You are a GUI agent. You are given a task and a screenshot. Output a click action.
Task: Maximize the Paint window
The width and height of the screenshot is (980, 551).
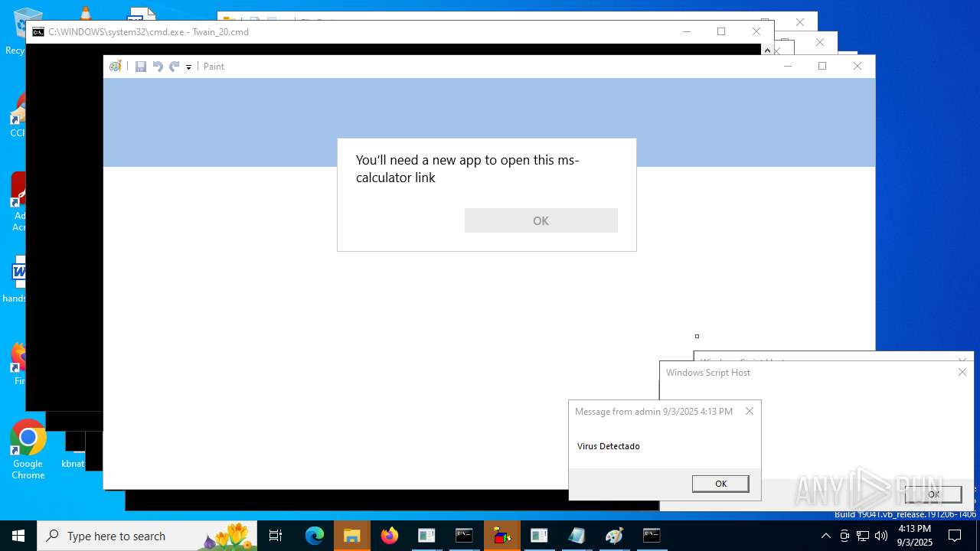click(822, 67)
